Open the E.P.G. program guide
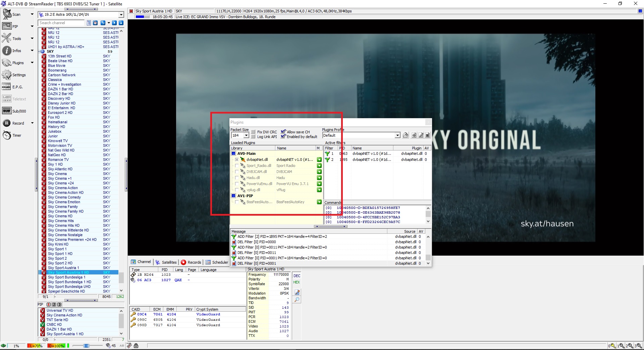This screenshot has width=644, height=350. [x=7, y=87]
